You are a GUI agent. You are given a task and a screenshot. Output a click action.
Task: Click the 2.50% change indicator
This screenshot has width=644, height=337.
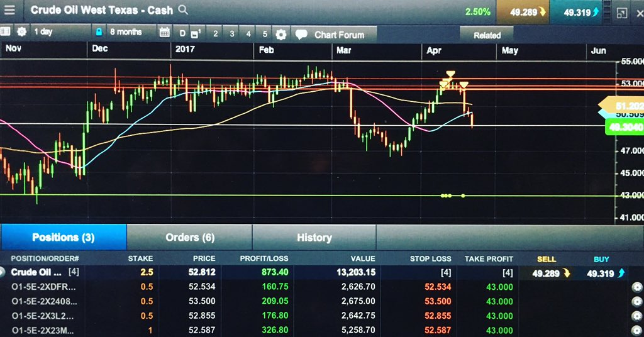click(478, 11)
